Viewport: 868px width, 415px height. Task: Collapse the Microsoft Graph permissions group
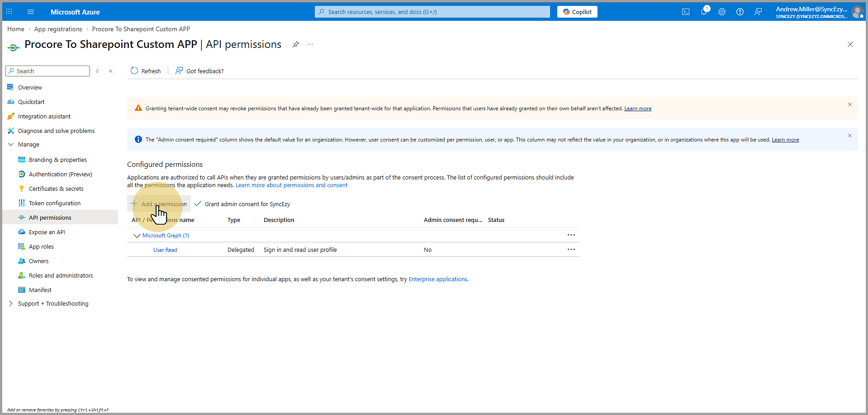pos(137,236)
